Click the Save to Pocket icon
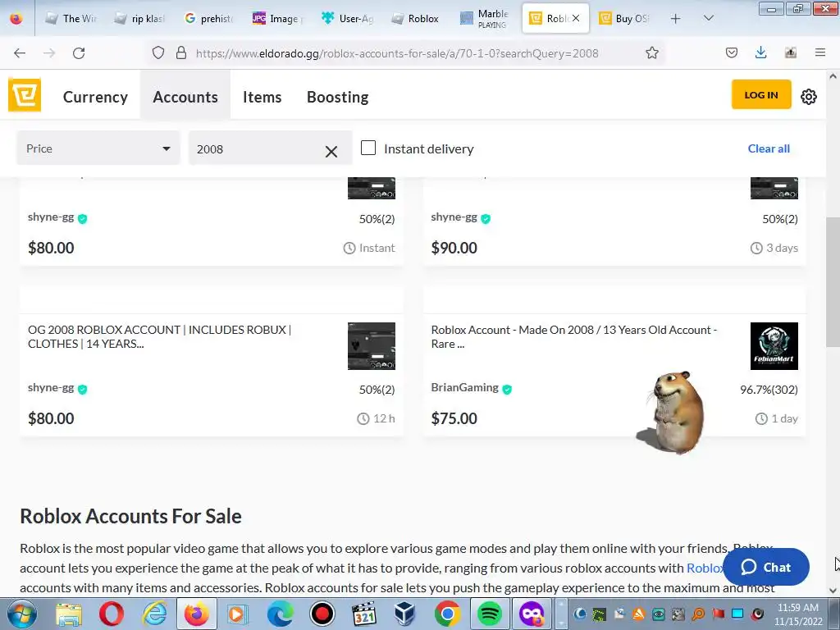This screenshot has height=630, width=840. [731, 52]
